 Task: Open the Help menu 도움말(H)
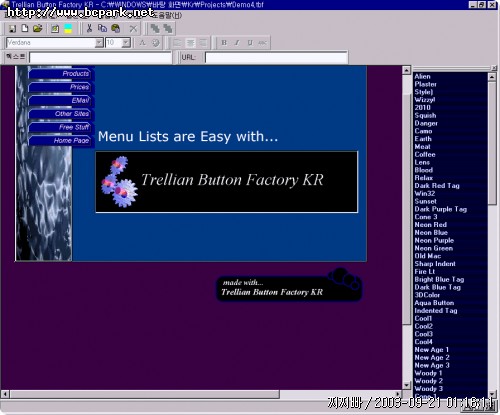(168, 15)
